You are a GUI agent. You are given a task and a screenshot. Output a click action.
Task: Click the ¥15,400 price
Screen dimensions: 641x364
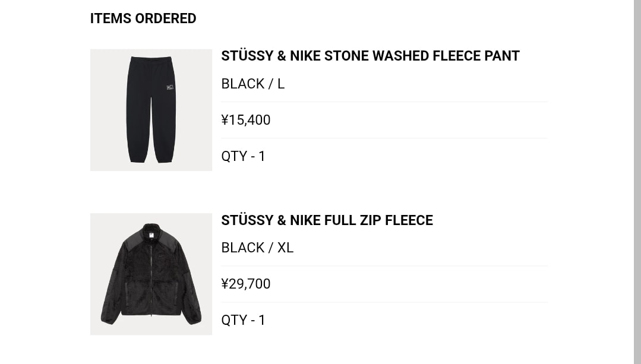[x=246, y=120]
